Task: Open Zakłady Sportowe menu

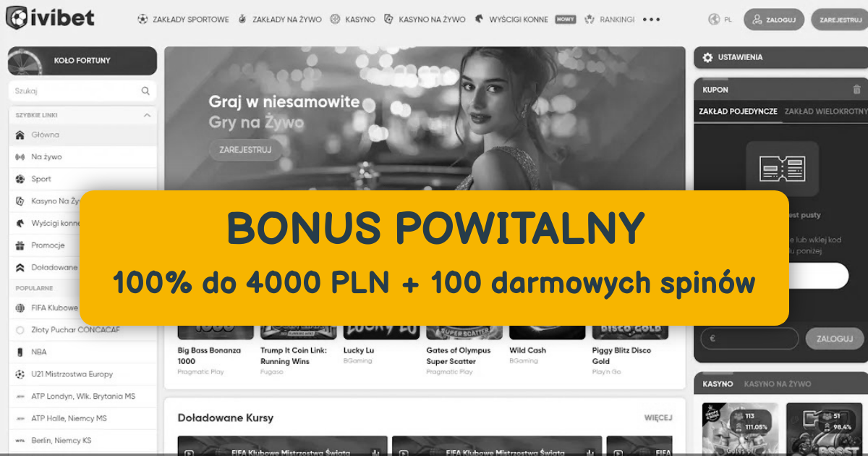Action: [x=183, y=20]
